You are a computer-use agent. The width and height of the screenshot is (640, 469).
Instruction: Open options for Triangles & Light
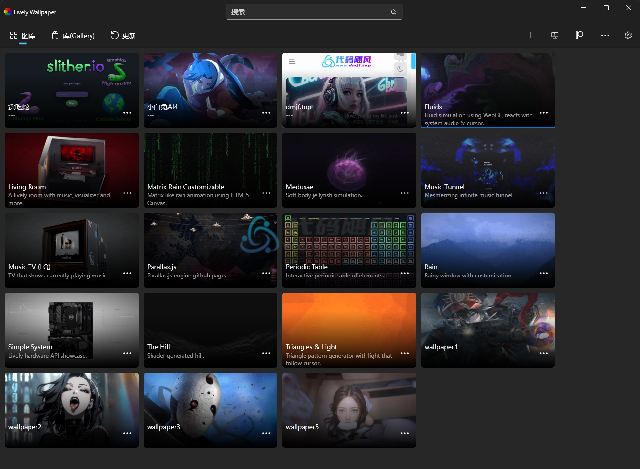coord(404,353)
